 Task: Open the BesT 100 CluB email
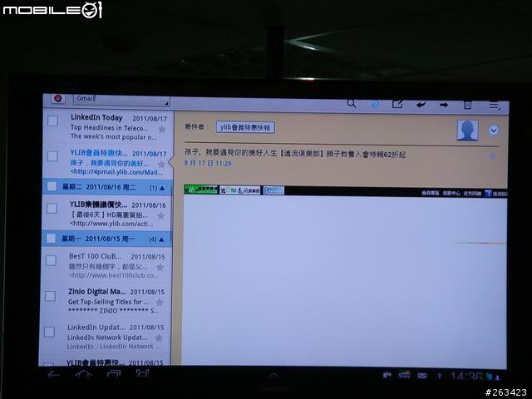pyautogui.click(x=106, y=265)
